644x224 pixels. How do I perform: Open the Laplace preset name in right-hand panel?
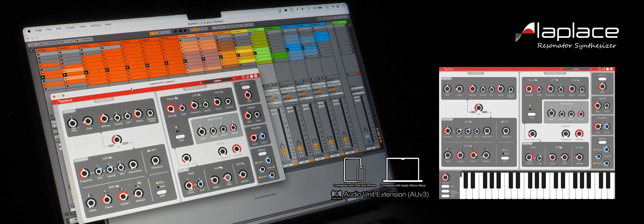[x=576, y=69]
